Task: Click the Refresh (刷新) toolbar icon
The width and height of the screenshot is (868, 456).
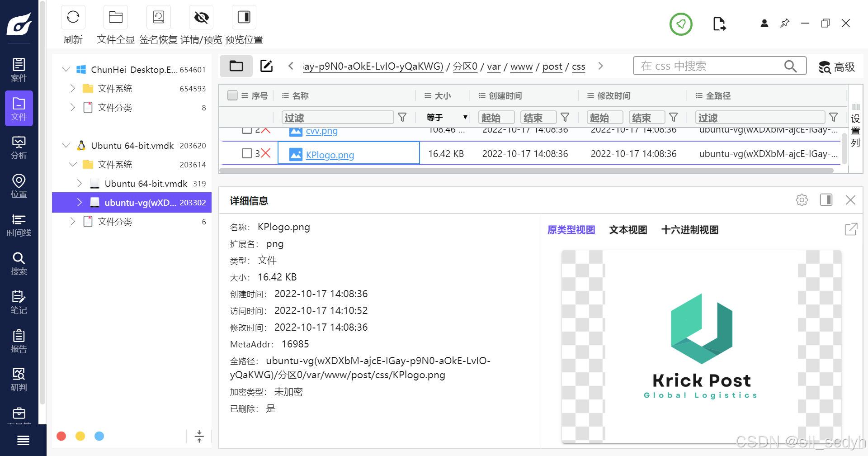Action: [x=73, y=17]
